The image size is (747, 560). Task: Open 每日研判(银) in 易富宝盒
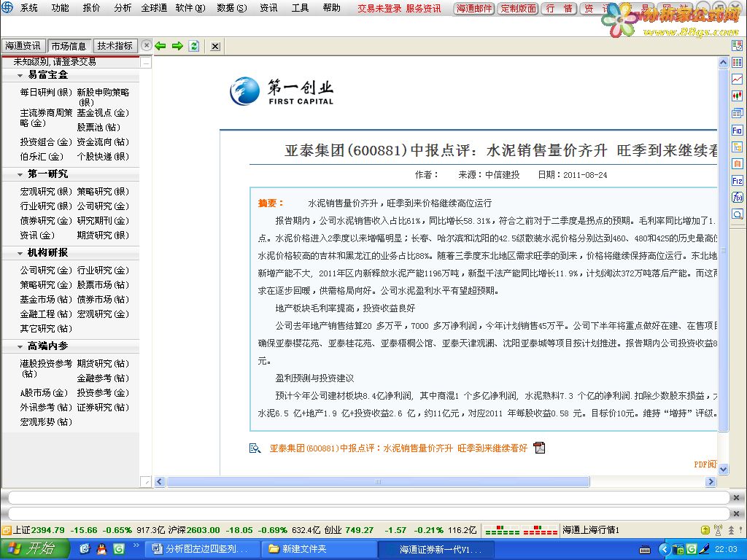pyautogui.click(x=46, y=92)
